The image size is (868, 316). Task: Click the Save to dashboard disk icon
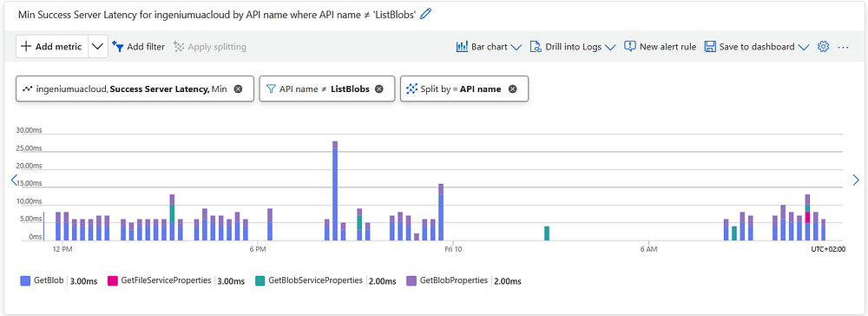pyautogui.click(x=710, y=47)
